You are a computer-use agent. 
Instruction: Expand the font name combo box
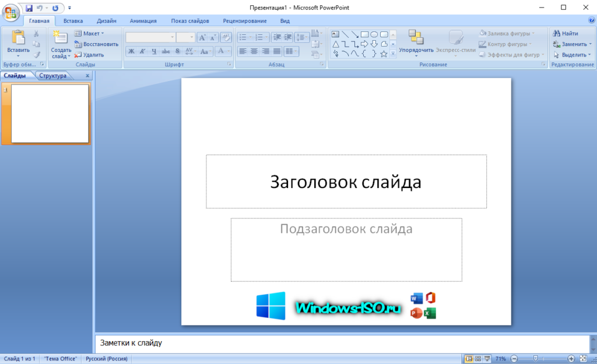click(x=173, y=37)
